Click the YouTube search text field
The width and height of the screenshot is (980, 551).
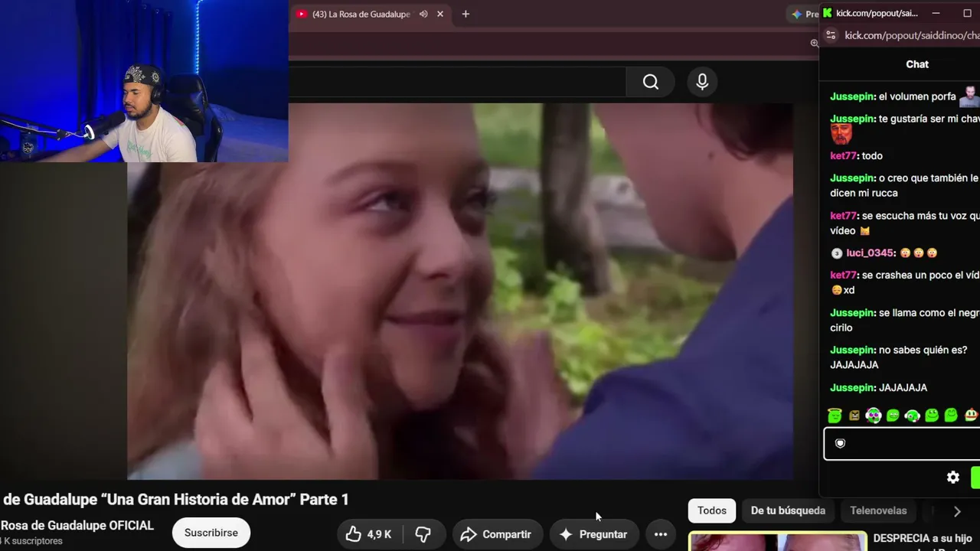point(457,82)
